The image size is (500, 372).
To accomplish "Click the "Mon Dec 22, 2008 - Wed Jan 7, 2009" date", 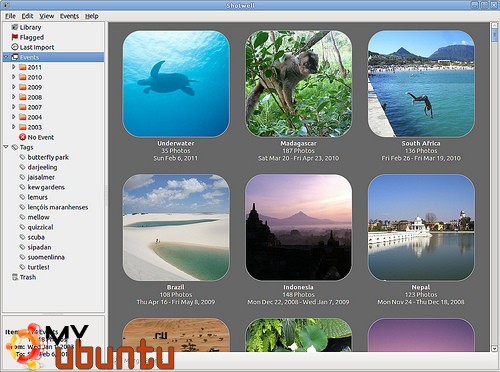I will point(298,302).
